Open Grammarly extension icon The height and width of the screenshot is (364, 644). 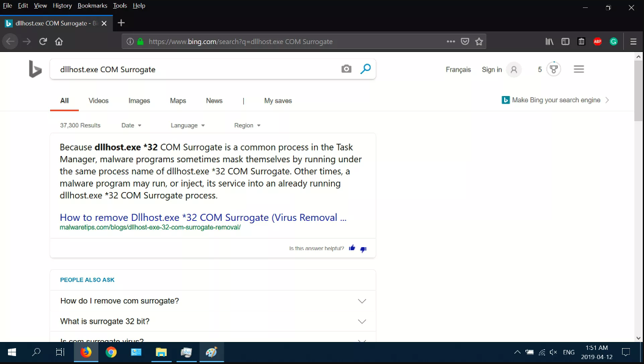click(613, 42)
